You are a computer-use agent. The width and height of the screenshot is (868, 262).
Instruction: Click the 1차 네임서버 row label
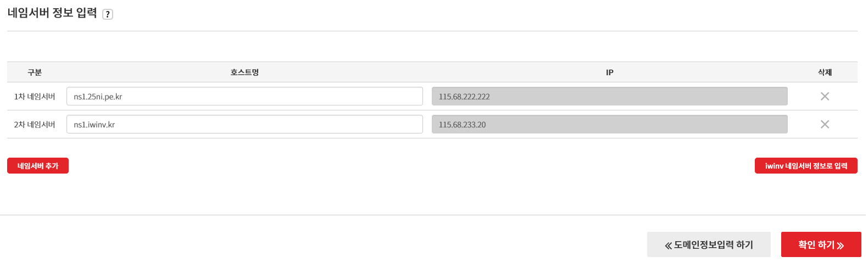tap(35, 97)
